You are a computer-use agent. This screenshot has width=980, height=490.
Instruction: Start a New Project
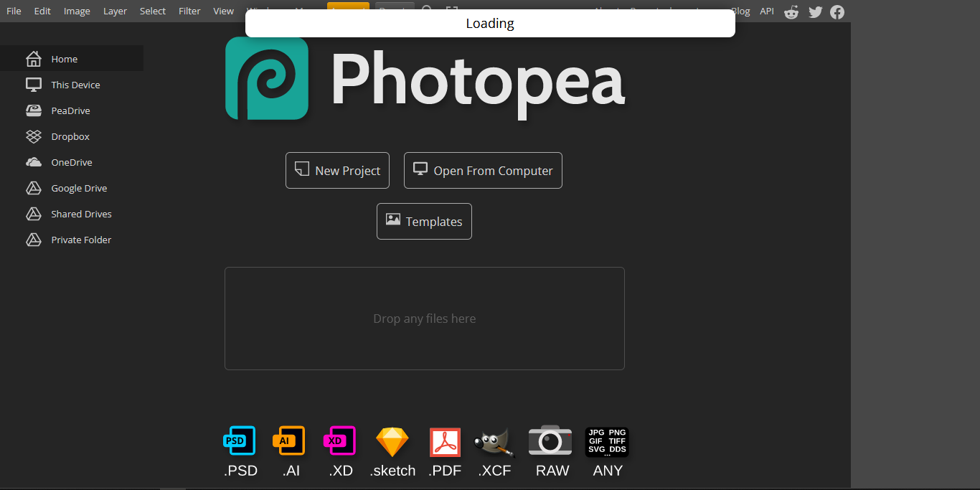click(337, 170)
